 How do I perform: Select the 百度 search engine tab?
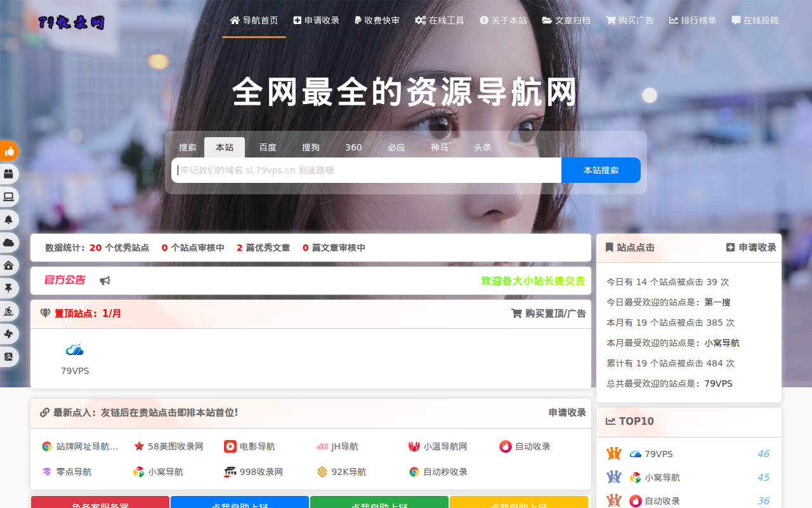click(268, 147)
